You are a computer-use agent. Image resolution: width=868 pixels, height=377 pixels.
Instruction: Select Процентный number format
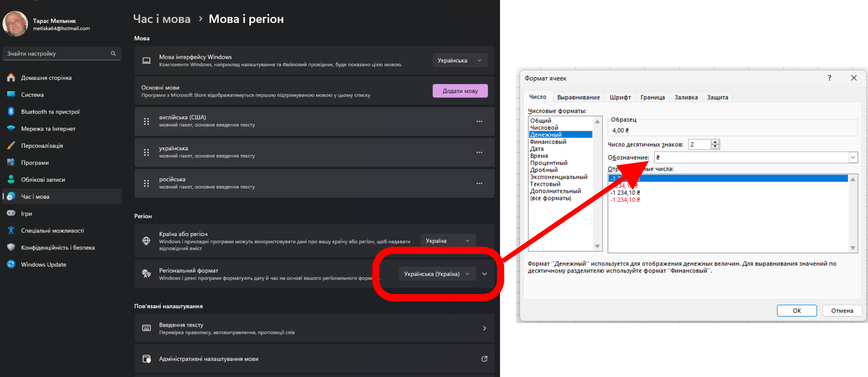pyautogui.click(x=549, y=163)
